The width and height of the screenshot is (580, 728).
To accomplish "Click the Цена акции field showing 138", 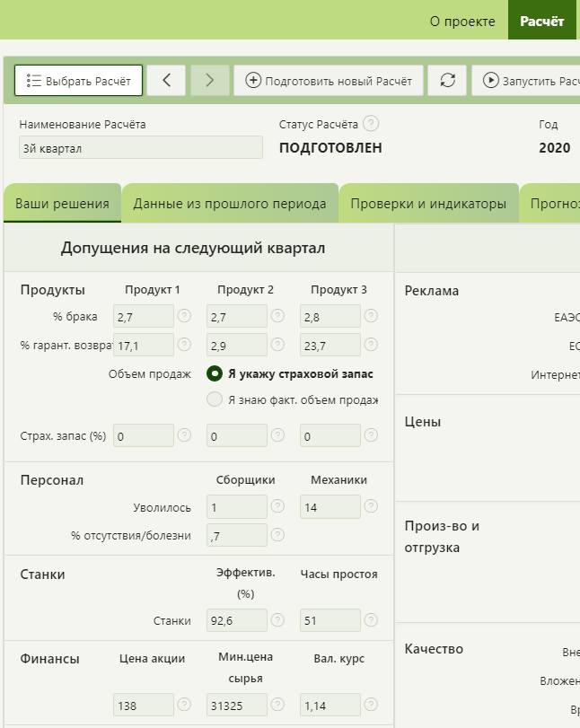I will tap(143, 706).
